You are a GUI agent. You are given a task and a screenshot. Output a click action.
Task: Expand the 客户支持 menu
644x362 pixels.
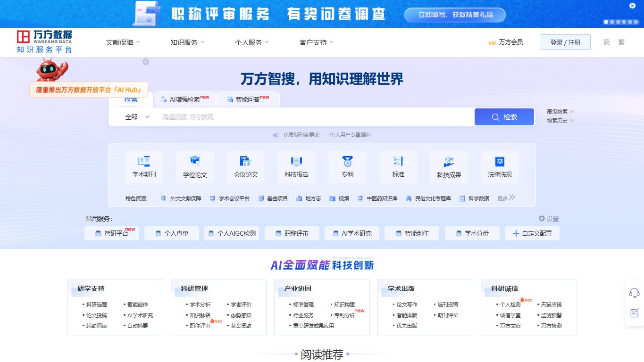[316, 42]
